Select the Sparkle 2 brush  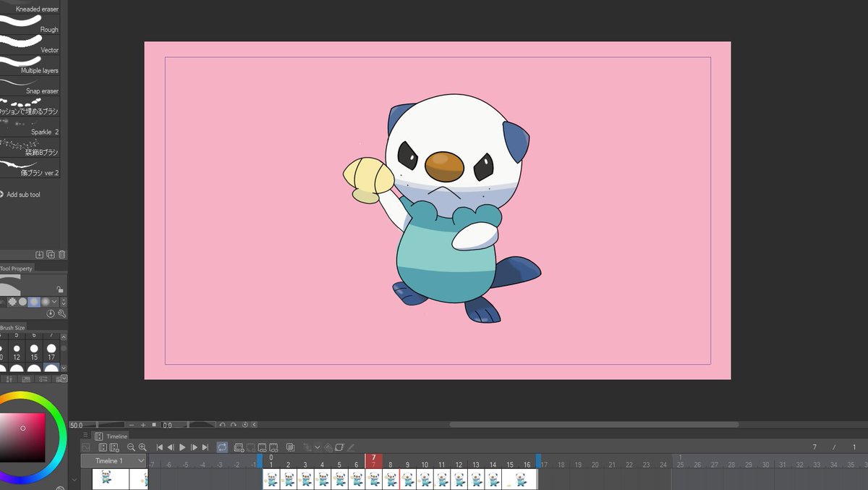[x=29, y=125]
